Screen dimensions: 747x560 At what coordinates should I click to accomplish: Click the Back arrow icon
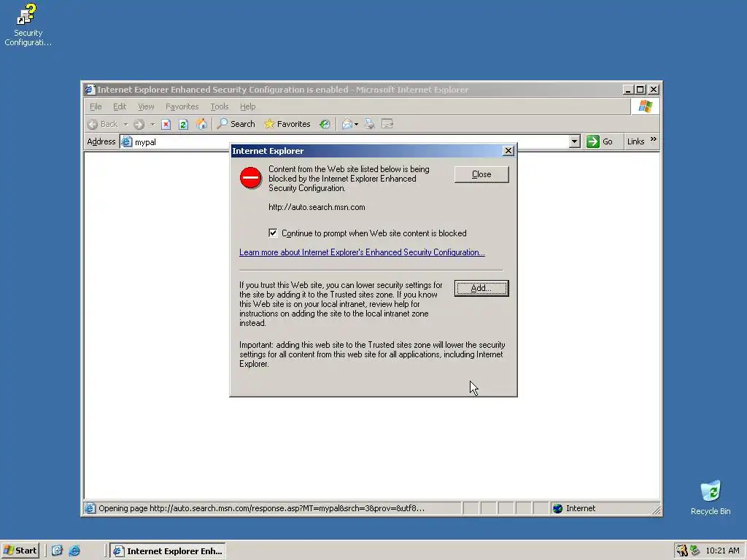93,124
